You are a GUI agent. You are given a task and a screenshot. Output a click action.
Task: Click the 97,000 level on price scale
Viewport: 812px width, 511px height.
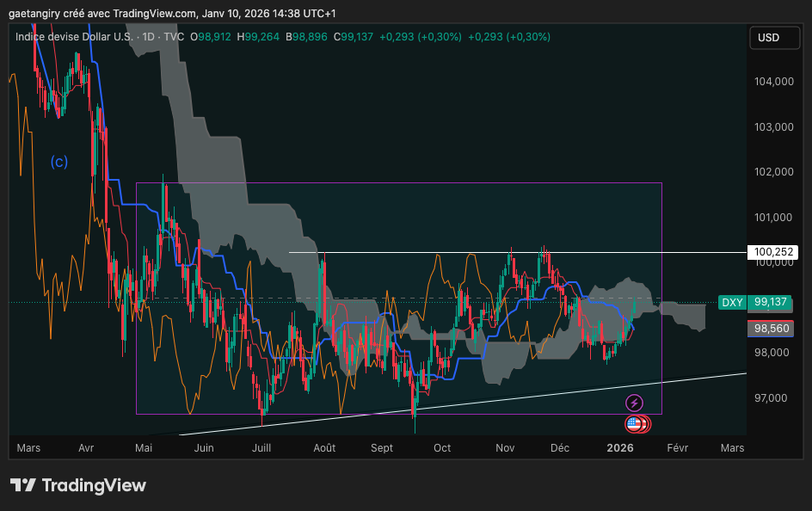(773, 398)
